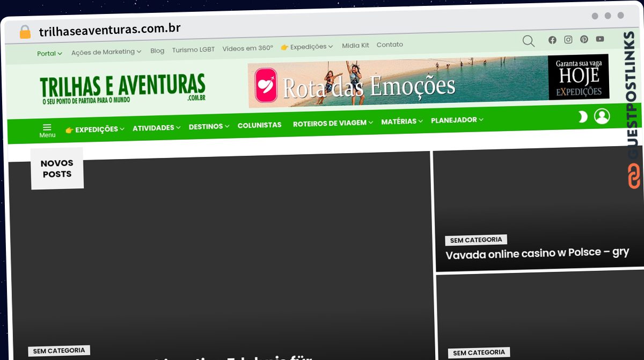Click the trilhaseaventuras.com.br address text

109,30
